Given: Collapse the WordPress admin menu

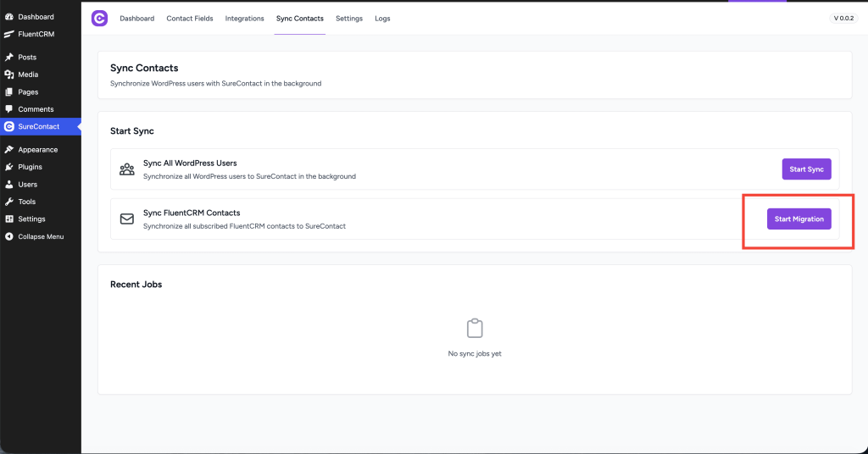Looking at the screenshot, I should coord(40,236).
